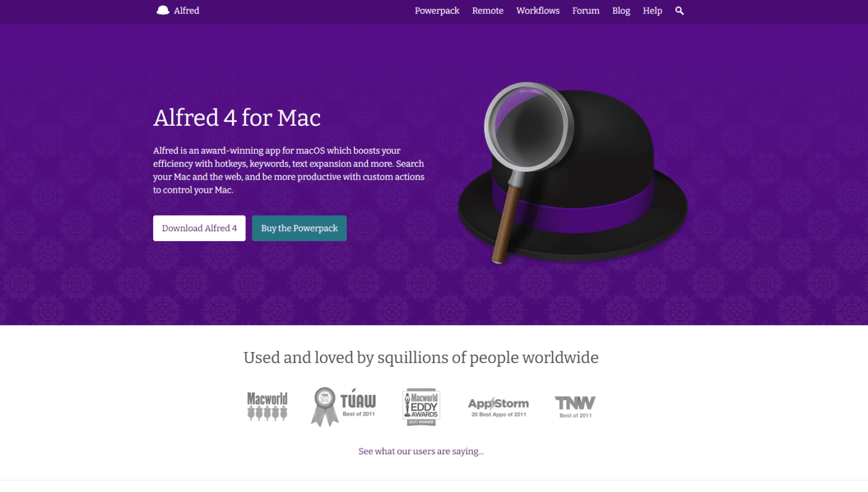Click the Used and loved by squillions heading
Image resolution: width=868 pixels, height=492 pixels.
click(421, 358)
